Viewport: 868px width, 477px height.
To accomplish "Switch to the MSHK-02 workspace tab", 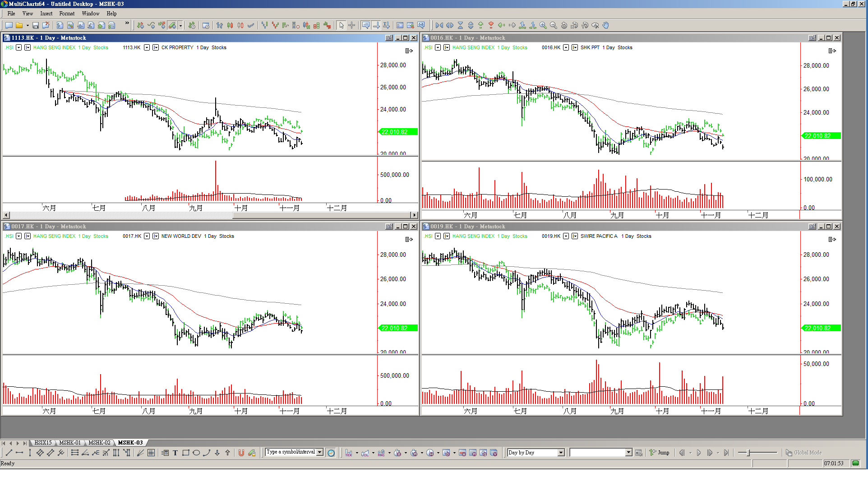I will tap(99, 443).
